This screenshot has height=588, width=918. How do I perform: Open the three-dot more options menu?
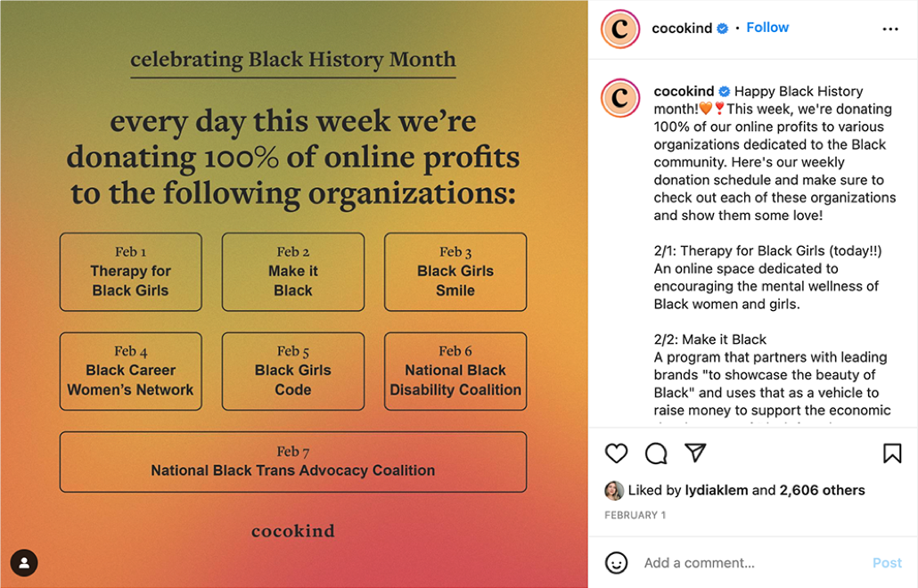tap(890, 29)
